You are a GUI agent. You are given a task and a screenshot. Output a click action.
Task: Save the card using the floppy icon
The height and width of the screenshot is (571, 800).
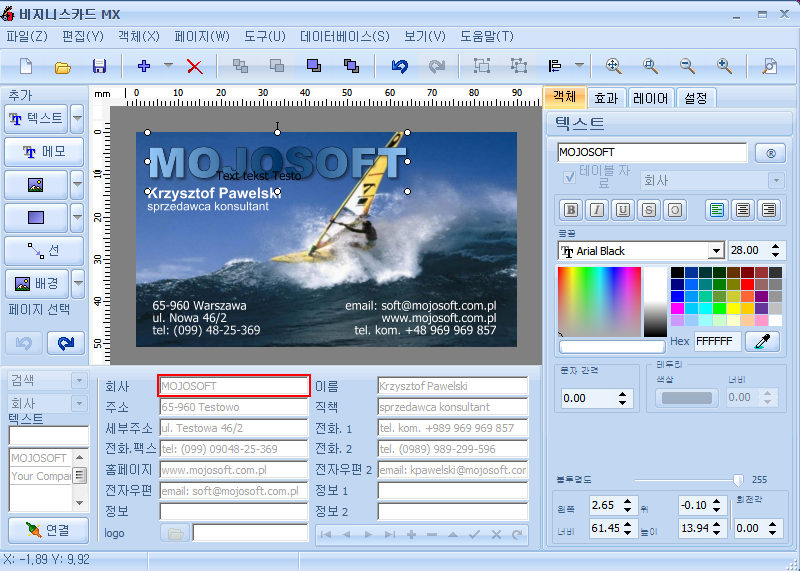click(99, 66)
